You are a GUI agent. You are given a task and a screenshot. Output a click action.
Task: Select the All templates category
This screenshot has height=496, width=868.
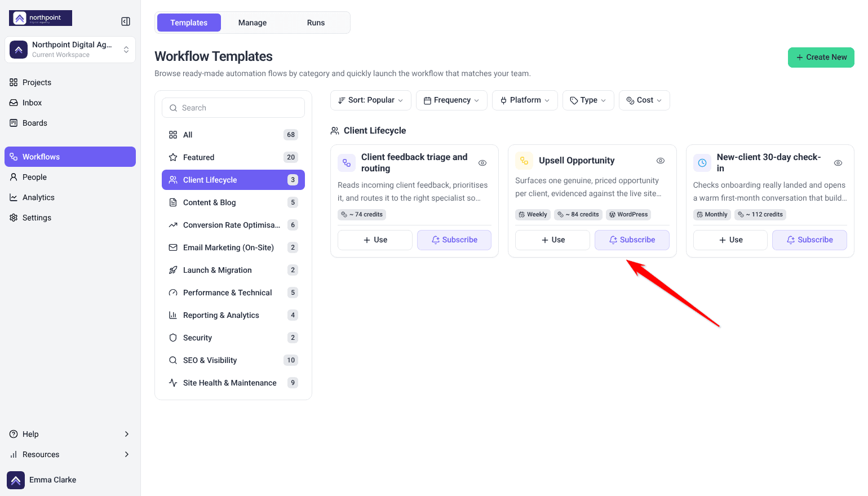[x=233, y=135]
